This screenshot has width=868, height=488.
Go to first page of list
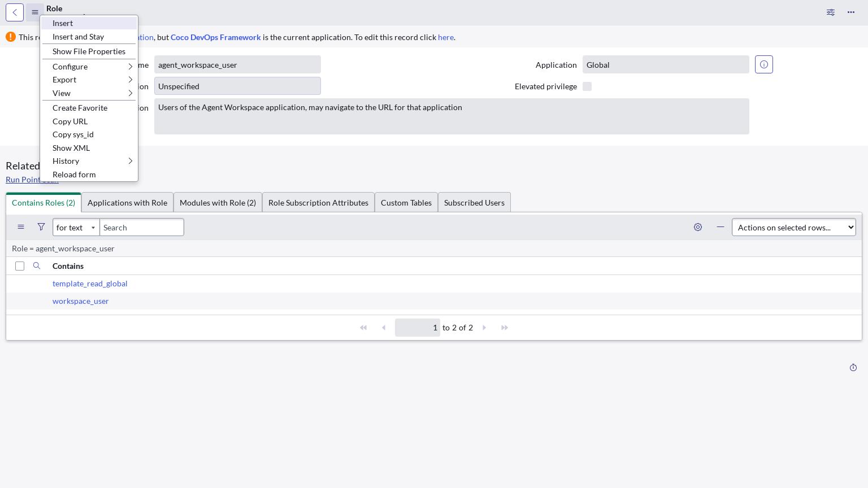click(x=363, y=328)
